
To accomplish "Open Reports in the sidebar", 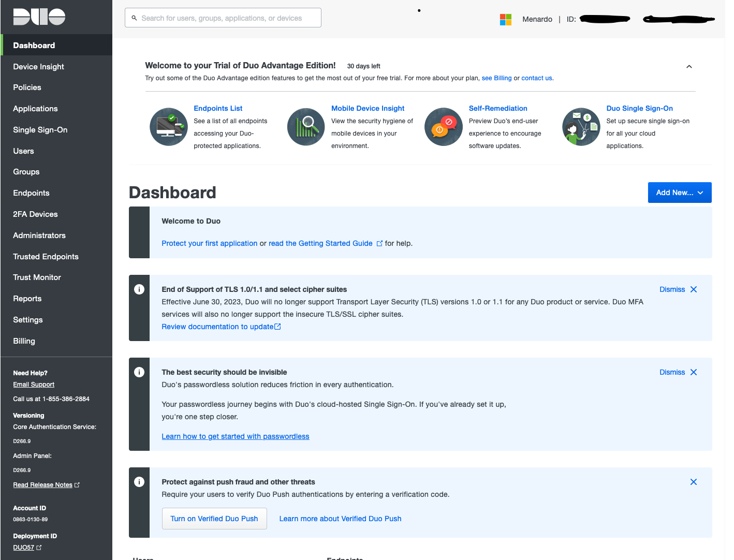I will 57,299.
